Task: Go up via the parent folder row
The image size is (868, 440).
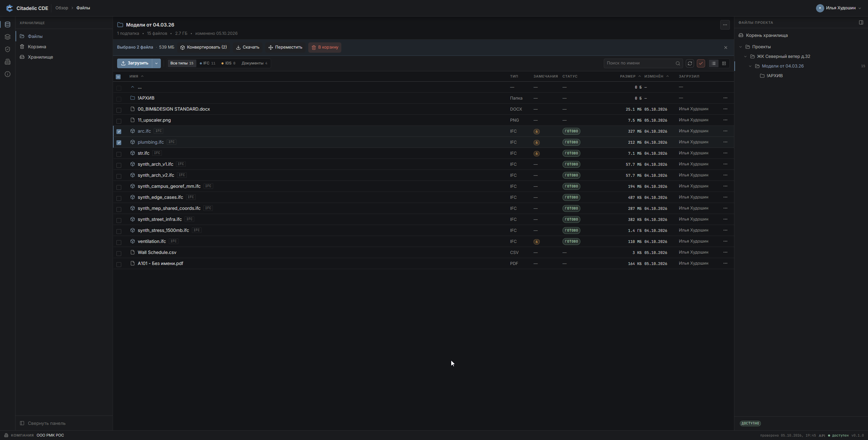Action: pyautogui.click(x=423, y=87)
